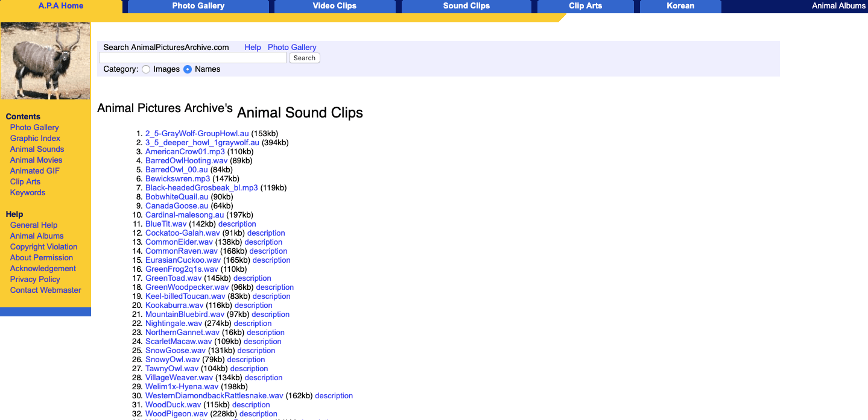Open Keywords sidebar link
Screen dimensions: 868x420
(x=28, y=193)
